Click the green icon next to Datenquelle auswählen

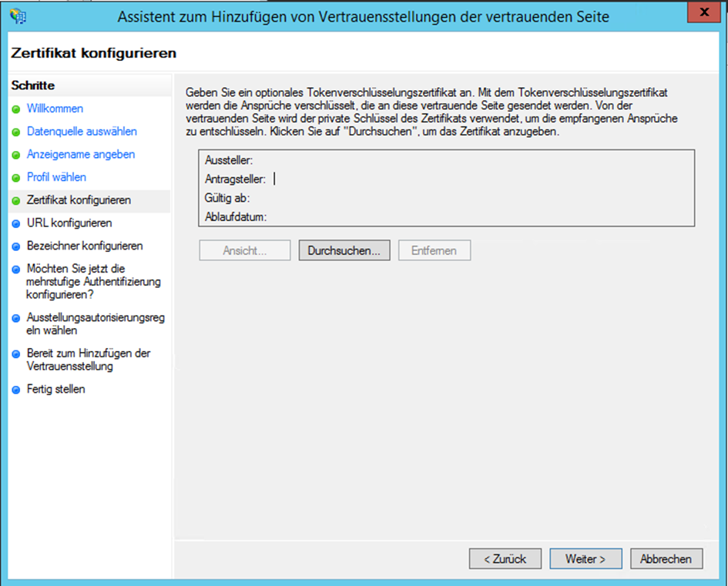point(17,132)
